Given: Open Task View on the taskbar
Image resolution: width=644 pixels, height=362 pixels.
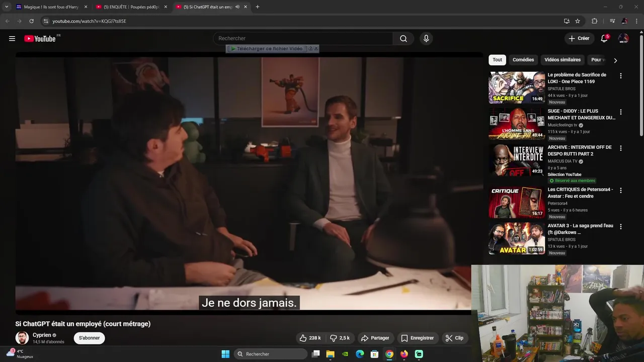Looking at the screenshot, I should (316, 354).
